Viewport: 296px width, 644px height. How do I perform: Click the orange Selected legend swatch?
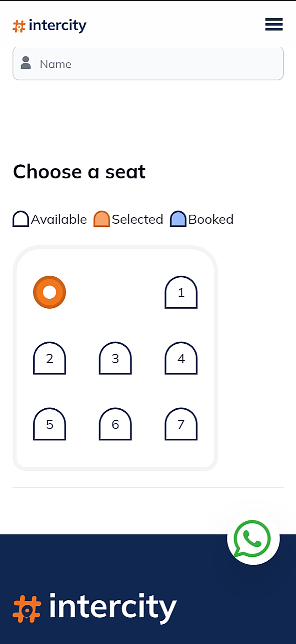coord(102,219)
